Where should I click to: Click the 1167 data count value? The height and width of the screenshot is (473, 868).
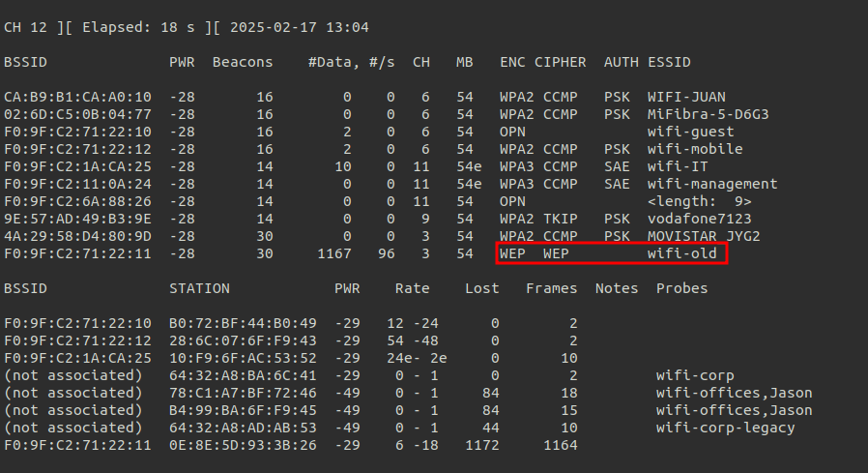[334, 253]
